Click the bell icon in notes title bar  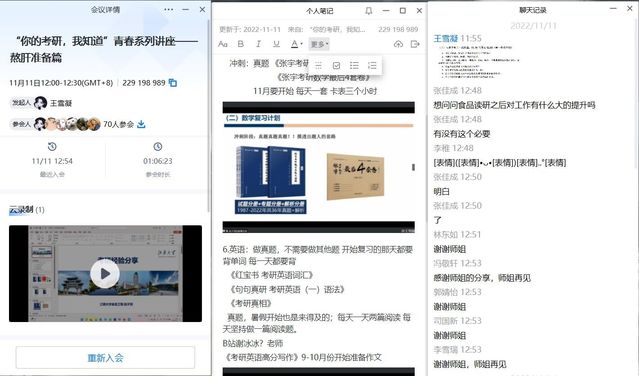point(368,11)
